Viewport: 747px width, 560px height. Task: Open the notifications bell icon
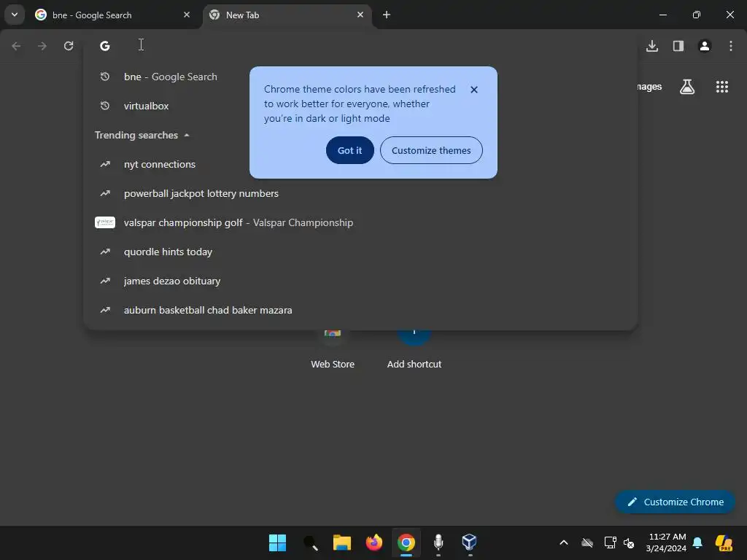697,542
